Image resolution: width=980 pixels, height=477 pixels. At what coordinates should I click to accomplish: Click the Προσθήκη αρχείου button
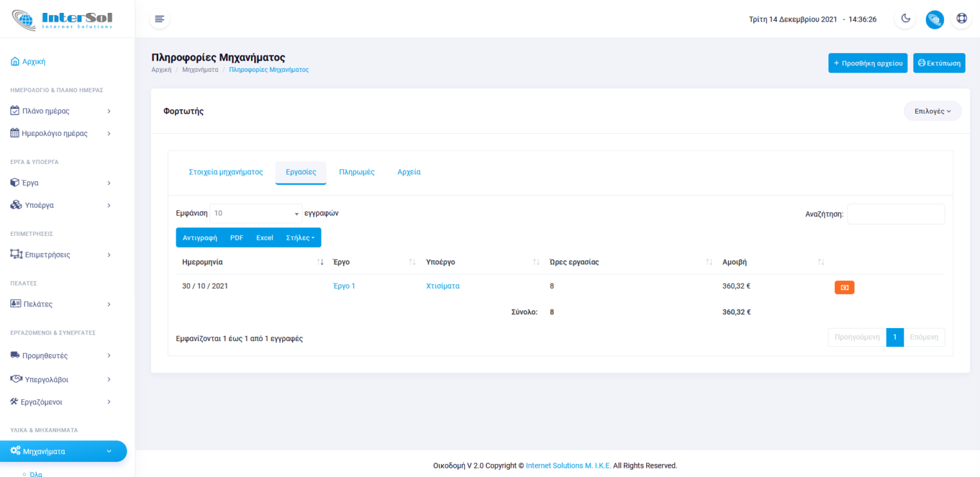[868, 63]
